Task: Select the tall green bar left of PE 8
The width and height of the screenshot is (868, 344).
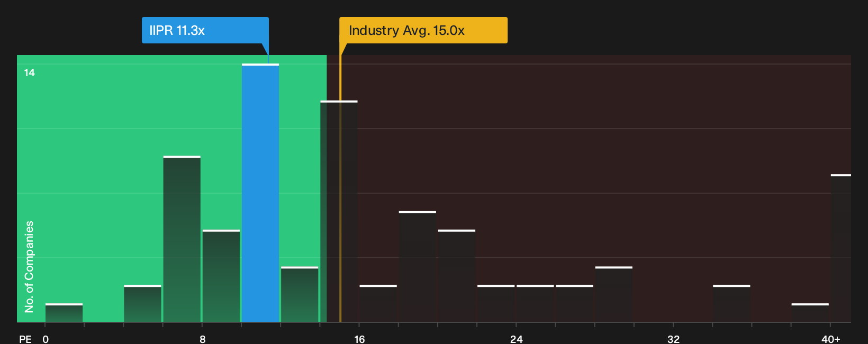Action: (x=182, y=239)
